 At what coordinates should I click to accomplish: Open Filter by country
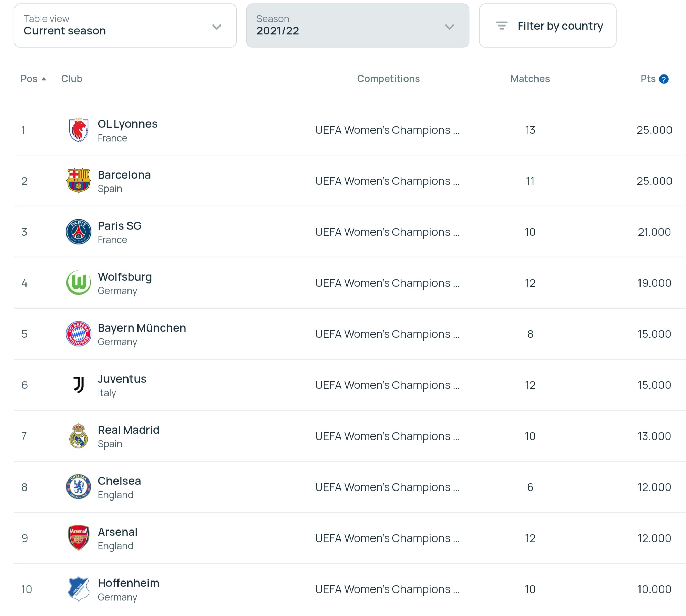point(547,26)
